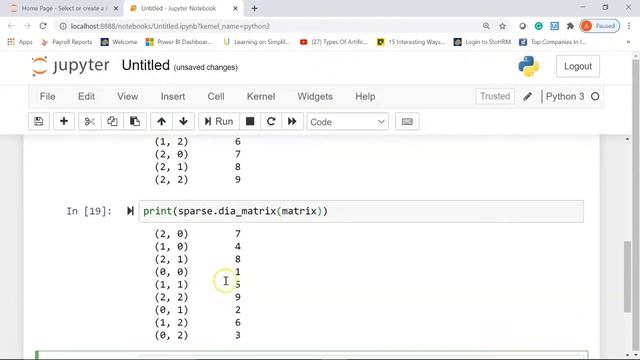Cut selected cells with scissors icon
Viewport: 640px width, 360px height.
click(89, 122)
